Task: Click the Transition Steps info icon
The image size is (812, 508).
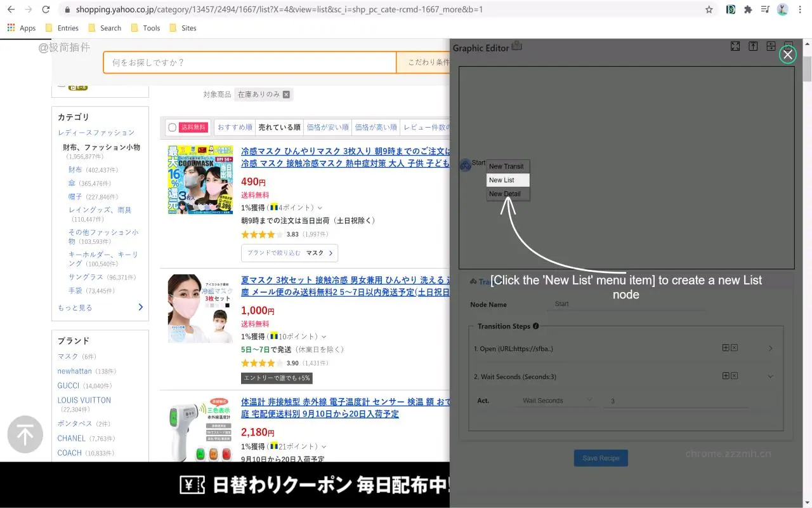Action: pyautogui.click(x=536, y=326)
